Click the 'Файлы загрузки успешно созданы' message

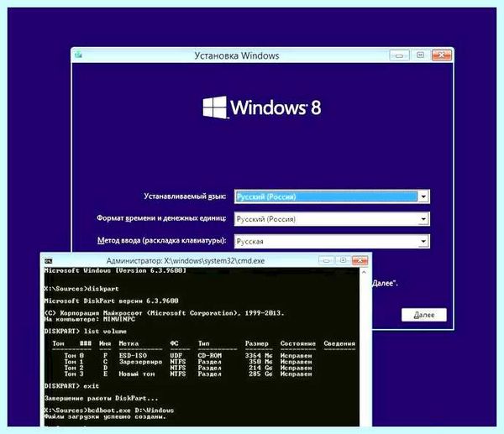point(105,416)
